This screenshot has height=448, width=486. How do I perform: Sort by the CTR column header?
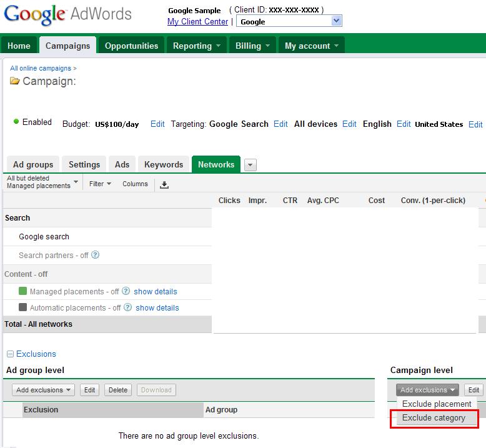pyautogui.click(x=290, y=201)
